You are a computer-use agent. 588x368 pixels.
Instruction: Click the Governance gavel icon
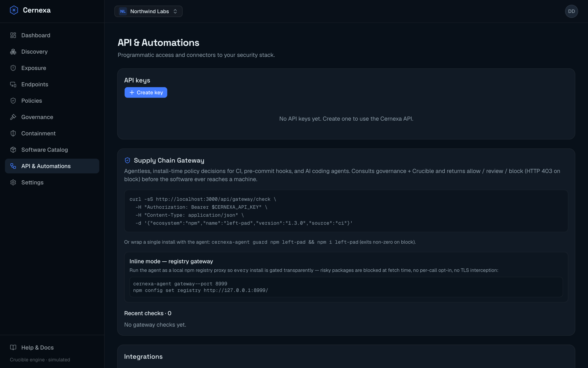[13, 117]
